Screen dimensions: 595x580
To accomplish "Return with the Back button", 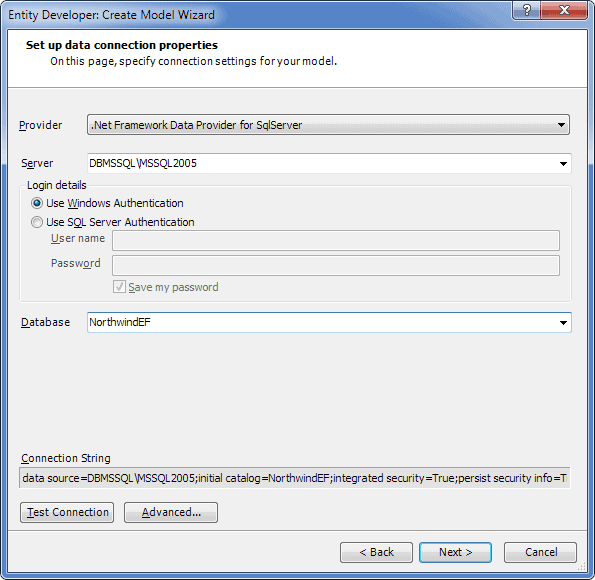I will pyautogui.click(x=376, y=552).
